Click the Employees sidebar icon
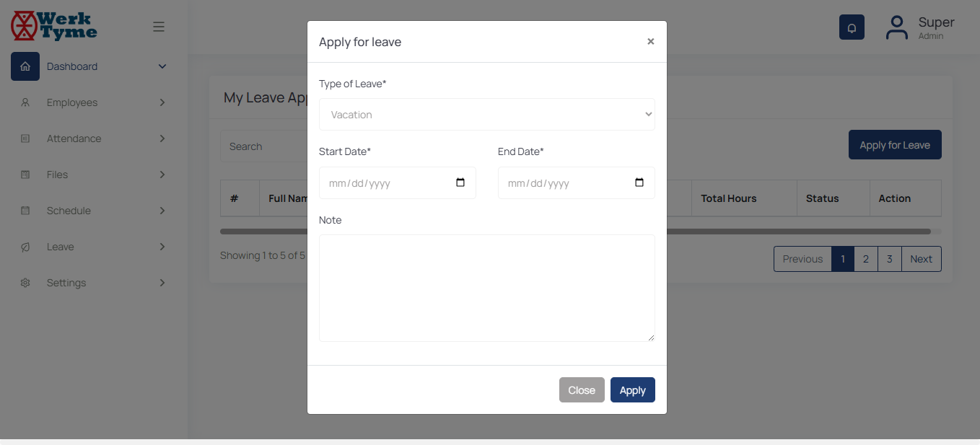The width and height of the screenshot is (980, 445). pos(25,102)
